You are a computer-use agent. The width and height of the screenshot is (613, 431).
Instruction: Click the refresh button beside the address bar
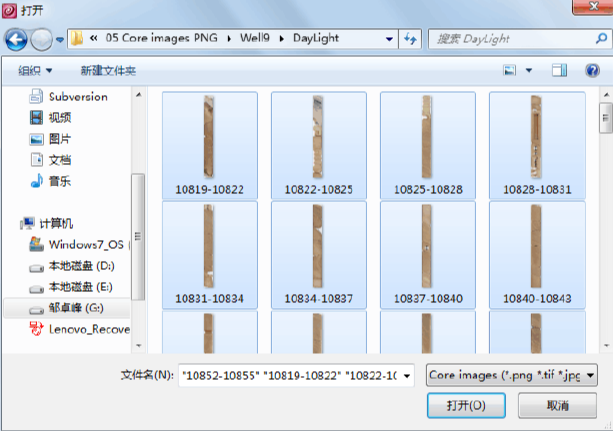[410, 39]
